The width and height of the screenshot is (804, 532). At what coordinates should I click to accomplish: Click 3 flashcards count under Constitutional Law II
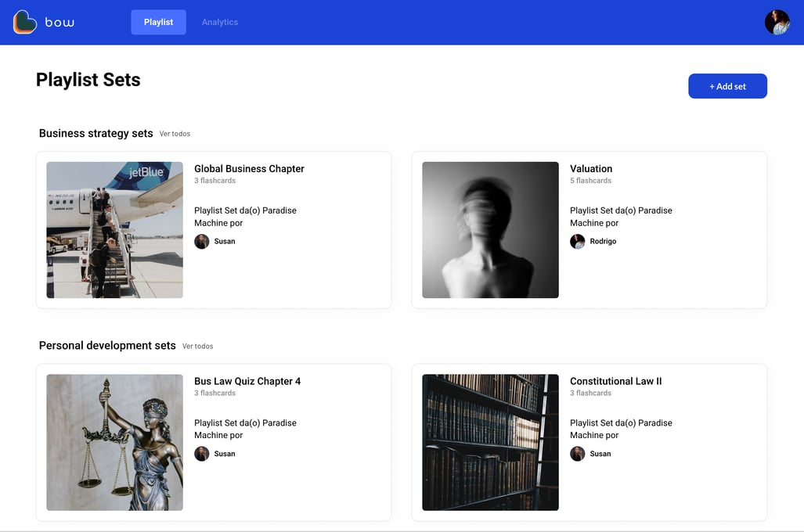pos(591,393)
